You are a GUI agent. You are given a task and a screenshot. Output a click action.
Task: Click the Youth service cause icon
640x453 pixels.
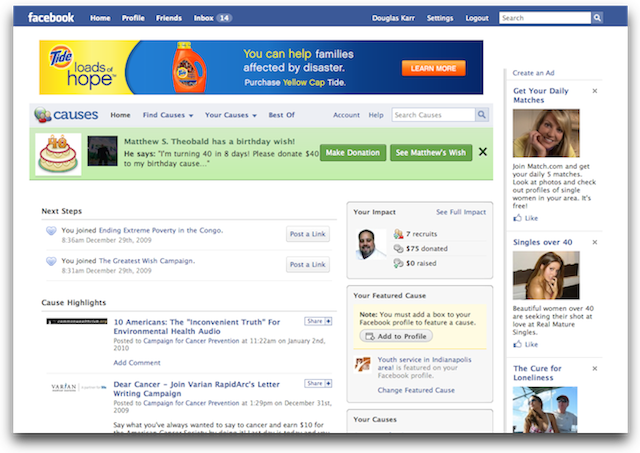(x=362, y=364)
